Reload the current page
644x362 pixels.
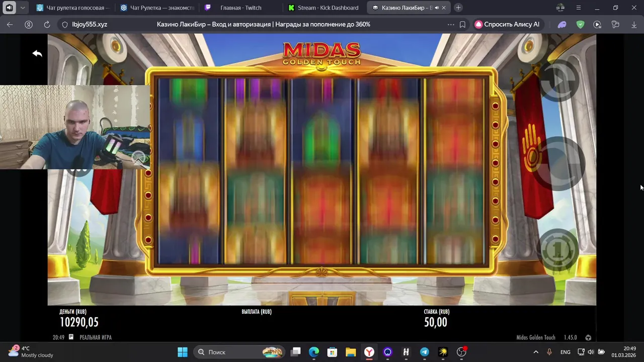[47, 24]
